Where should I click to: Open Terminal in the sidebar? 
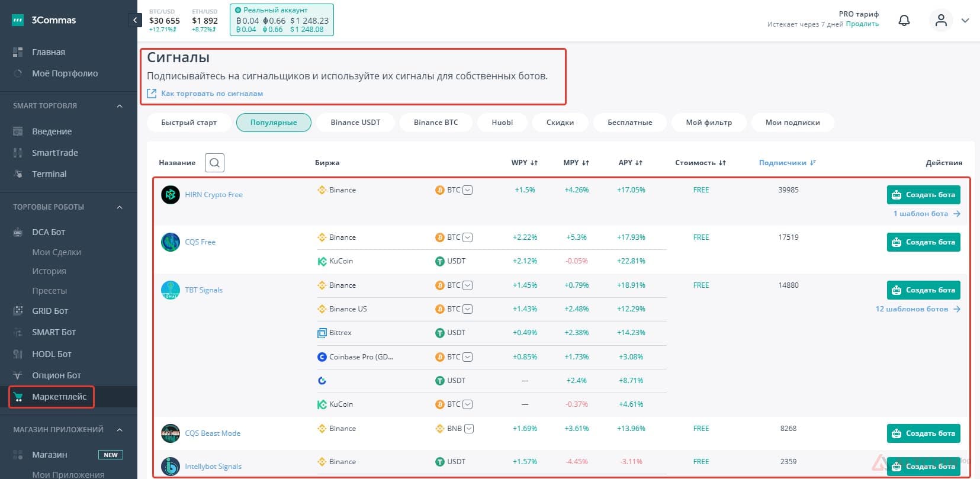point(49,174)
